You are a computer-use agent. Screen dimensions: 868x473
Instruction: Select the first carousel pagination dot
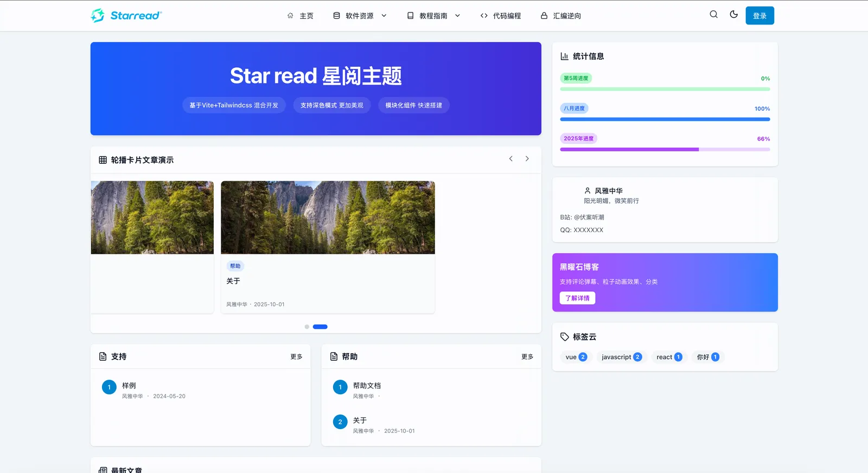pos(307,327)
